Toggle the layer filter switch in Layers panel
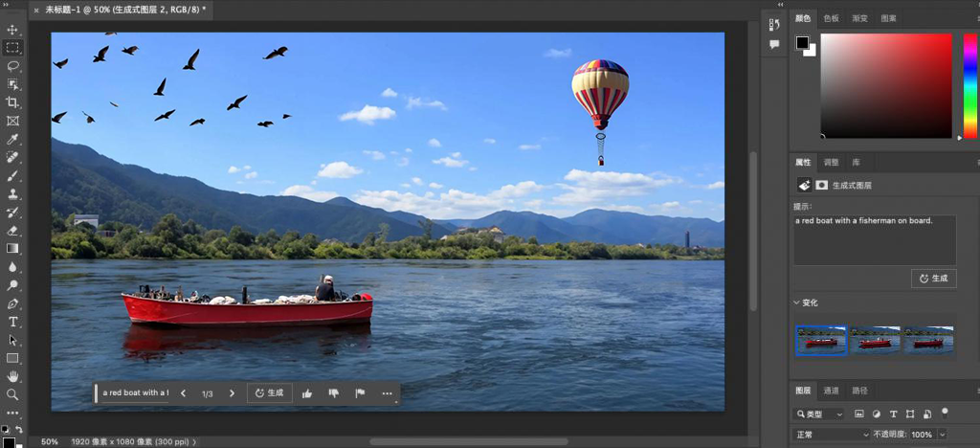 coord(945,413)
